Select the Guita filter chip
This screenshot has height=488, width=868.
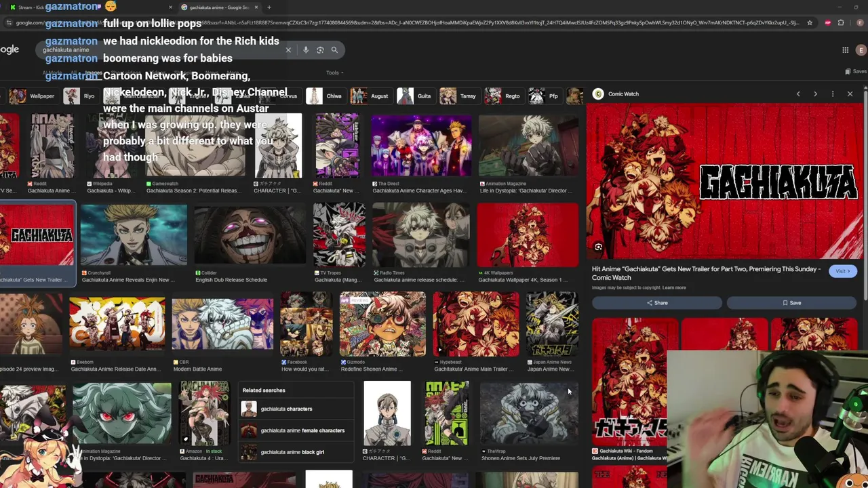coord(415,96)
